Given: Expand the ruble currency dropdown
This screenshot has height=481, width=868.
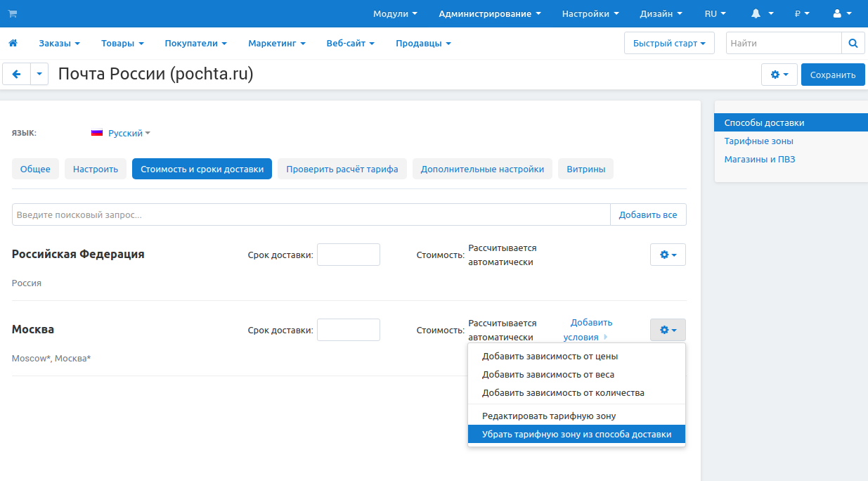Looking at the screenshot, I should tap(802, 13).
